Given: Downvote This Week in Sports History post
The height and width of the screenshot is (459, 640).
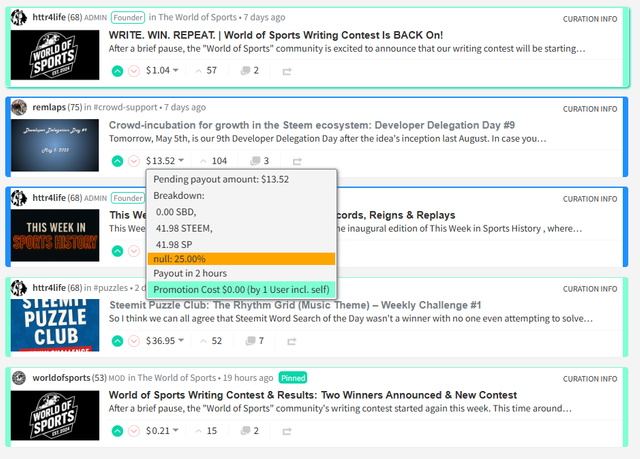Looking at the screenshot, I should click(x=133, y=251).
